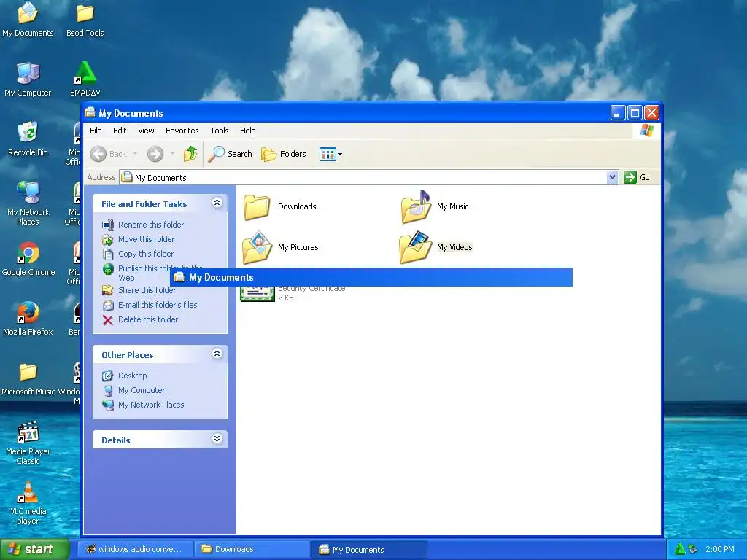
Task: Click the system tray clock
Action: pyautogui.click(x=719, y=549)
